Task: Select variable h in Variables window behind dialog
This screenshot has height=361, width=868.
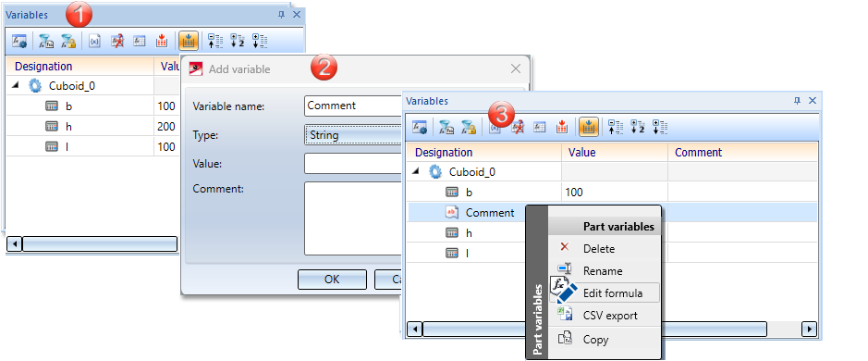Action: [68, 127]
